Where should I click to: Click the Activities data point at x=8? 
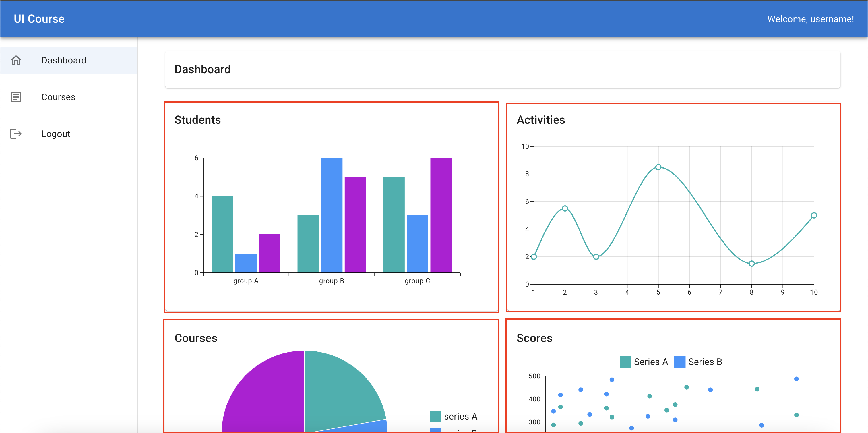(x=752, y=264)
